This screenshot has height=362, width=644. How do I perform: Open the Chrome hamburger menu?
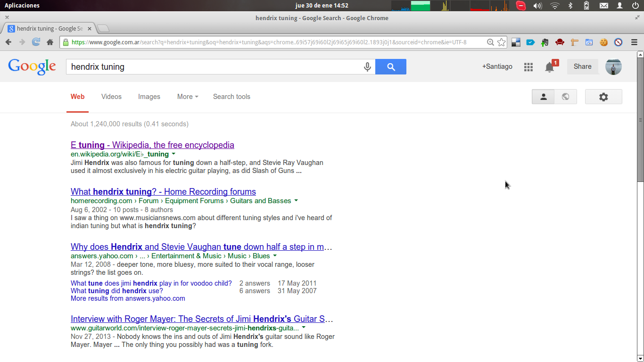pos(634,42)
